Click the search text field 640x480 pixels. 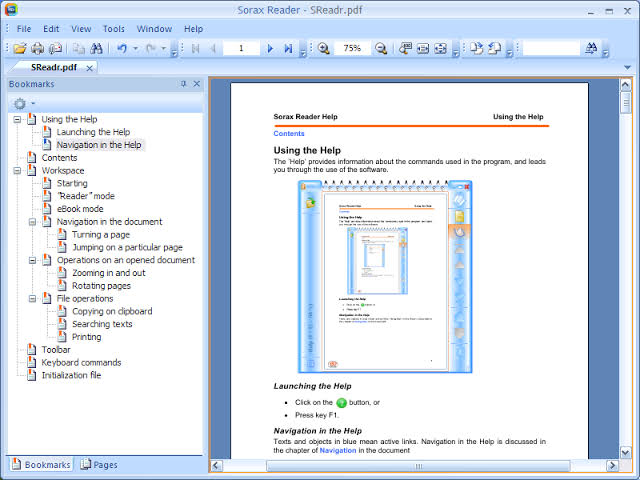(x=551, y=49)
